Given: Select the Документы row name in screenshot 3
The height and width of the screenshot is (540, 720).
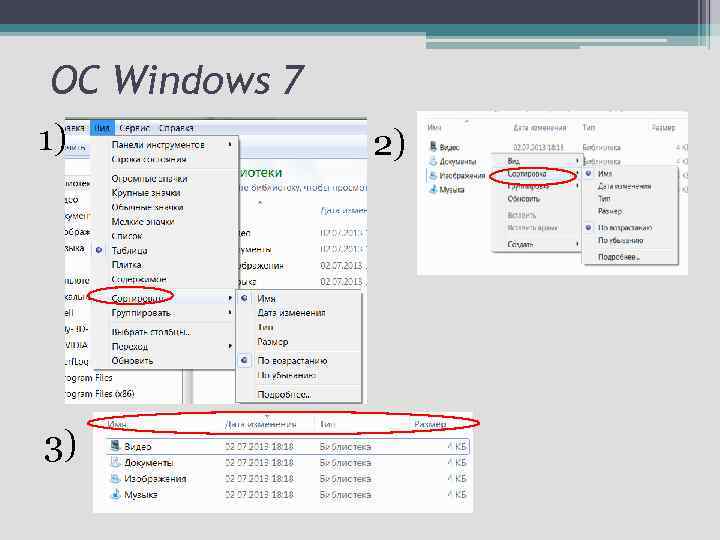Looking at the screenshot, I should (x=149, y=462).
